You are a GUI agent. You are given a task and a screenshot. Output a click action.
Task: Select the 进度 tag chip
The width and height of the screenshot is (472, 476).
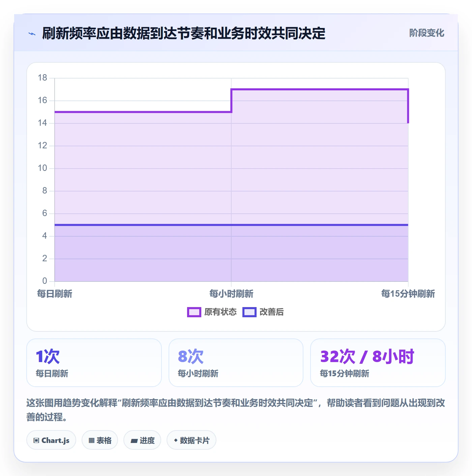142,440
